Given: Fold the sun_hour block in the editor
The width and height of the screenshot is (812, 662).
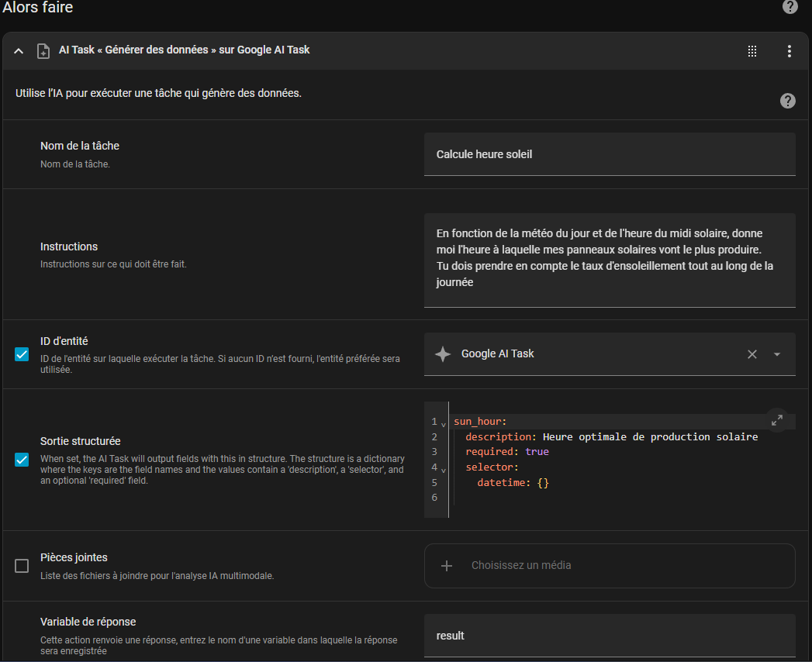Looking at the screenshot, I should (x=444, y=423).
